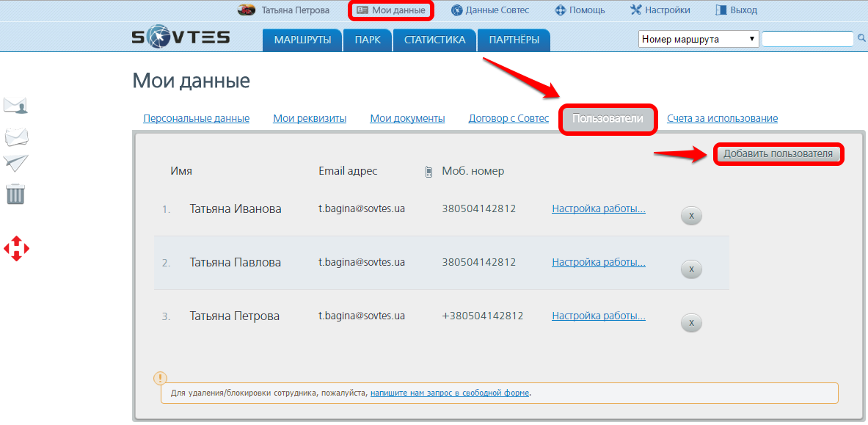Switch to the СТАТИСТИКА tab
This screenshot has width=868, height=425.
point(435,40)
